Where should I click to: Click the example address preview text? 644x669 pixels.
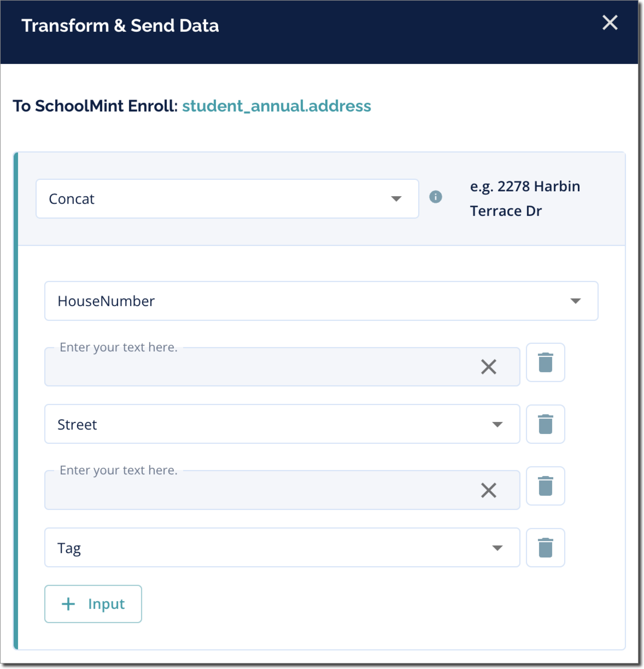tap(525, 198)
